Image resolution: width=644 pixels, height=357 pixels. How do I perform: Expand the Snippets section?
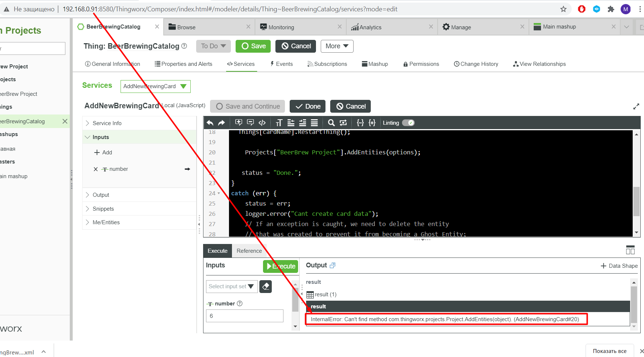tap(103, 209)
